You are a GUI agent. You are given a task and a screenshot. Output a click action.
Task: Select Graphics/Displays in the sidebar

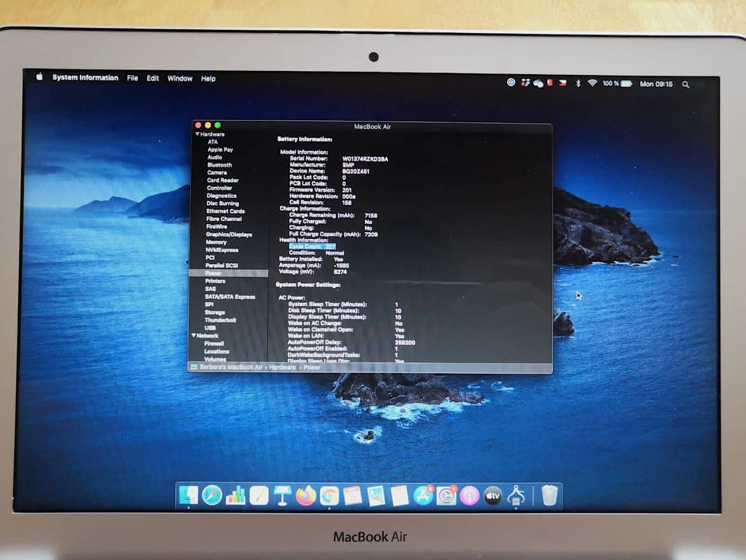(x=229, y=234)
